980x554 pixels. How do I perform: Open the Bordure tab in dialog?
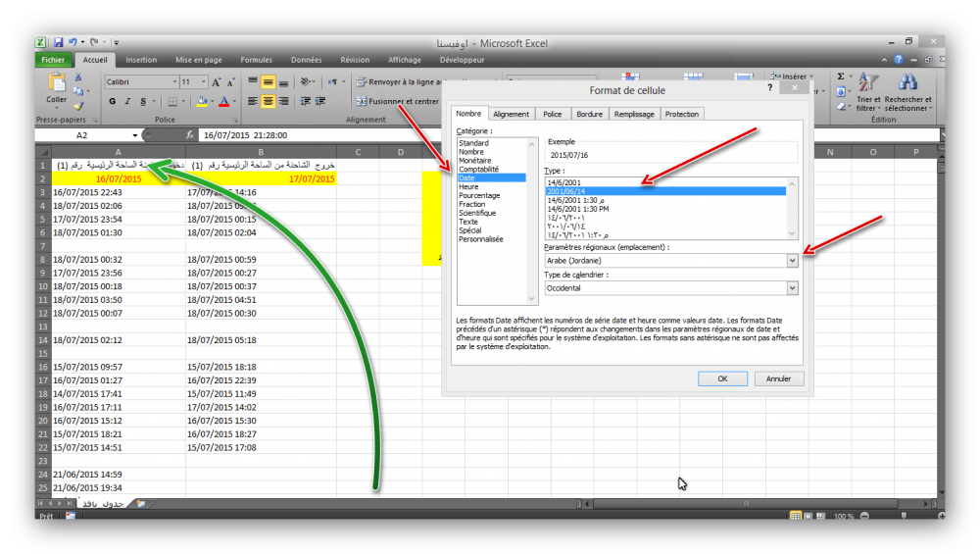point(589,114)
